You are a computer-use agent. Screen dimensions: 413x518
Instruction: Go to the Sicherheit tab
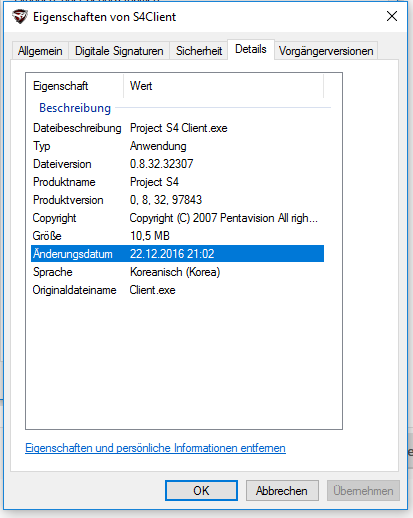point(199,51)
